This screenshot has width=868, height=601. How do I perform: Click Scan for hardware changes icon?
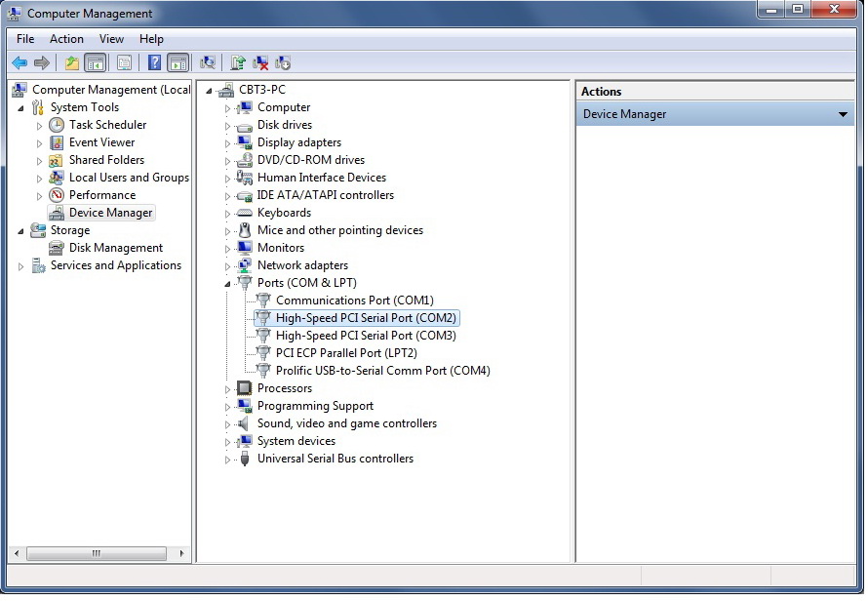(208, 63)
